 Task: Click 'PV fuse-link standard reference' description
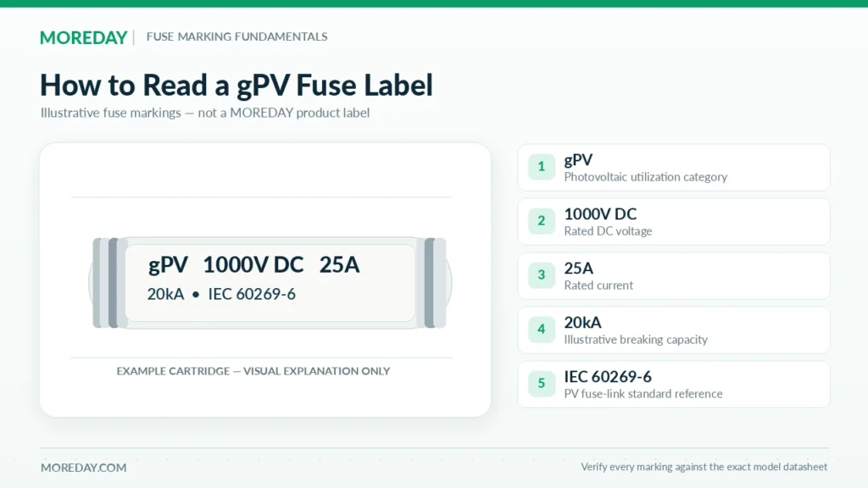pos(643,394)
